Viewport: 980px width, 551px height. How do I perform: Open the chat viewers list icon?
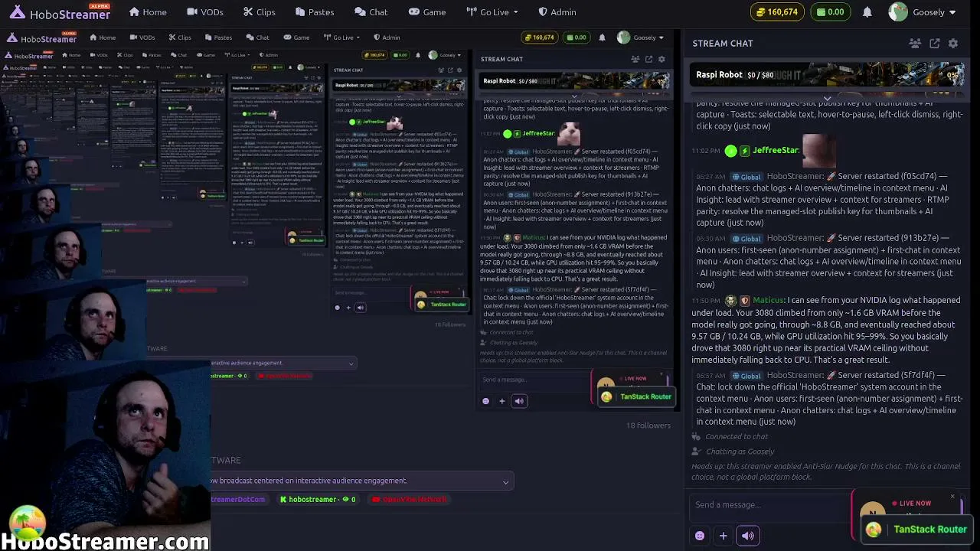tap(915, 44)
